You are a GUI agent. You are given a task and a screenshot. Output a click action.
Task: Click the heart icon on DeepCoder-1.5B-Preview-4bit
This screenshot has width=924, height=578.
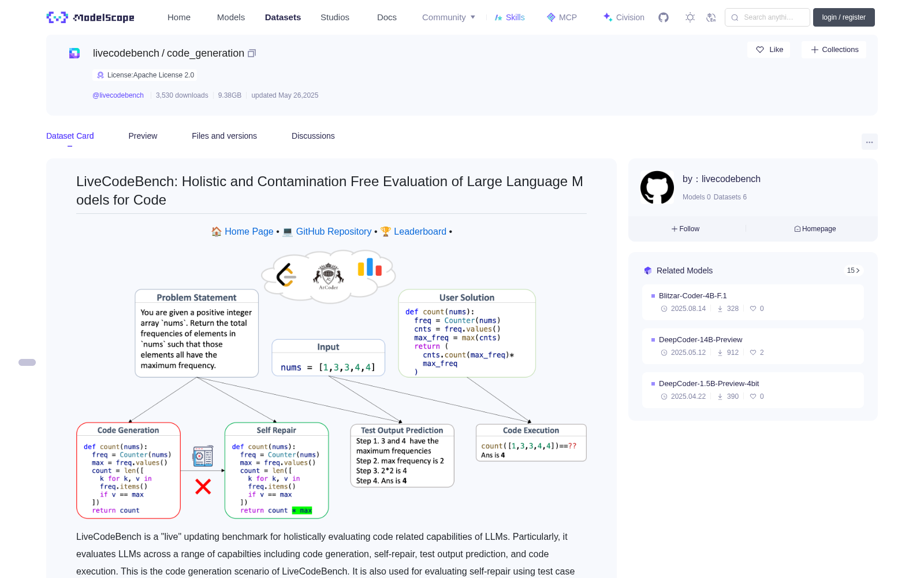coord(753,397)
